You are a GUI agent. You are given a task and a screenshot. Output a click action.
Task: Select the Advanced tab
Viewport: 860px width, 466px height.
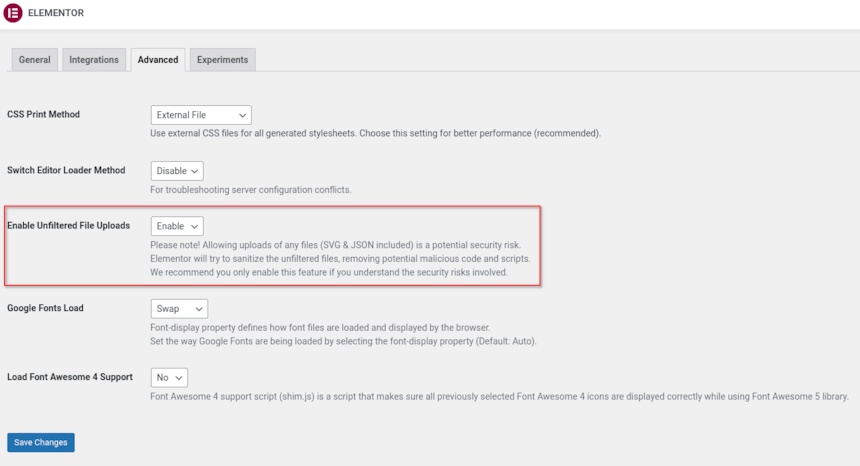point(158,60)
